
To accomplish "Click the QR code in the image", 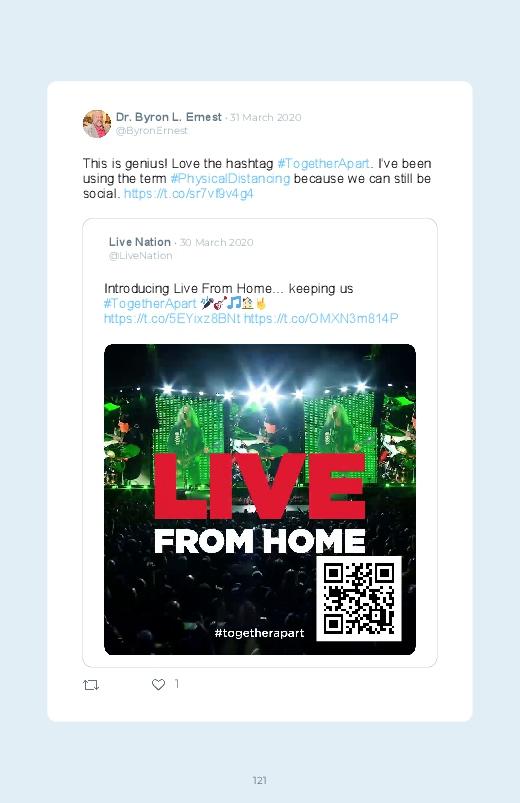I will pos(359,598).
